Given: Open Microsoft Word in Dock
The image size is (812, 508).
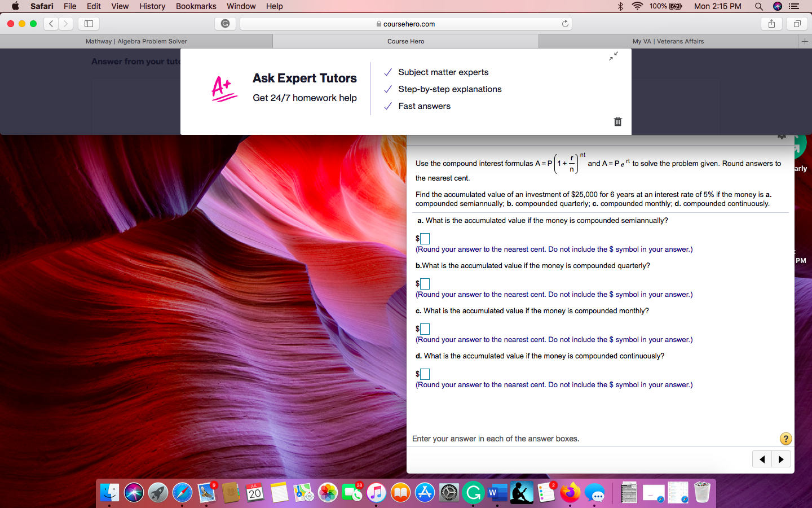Looking at the screenshot, I should 497,493.
